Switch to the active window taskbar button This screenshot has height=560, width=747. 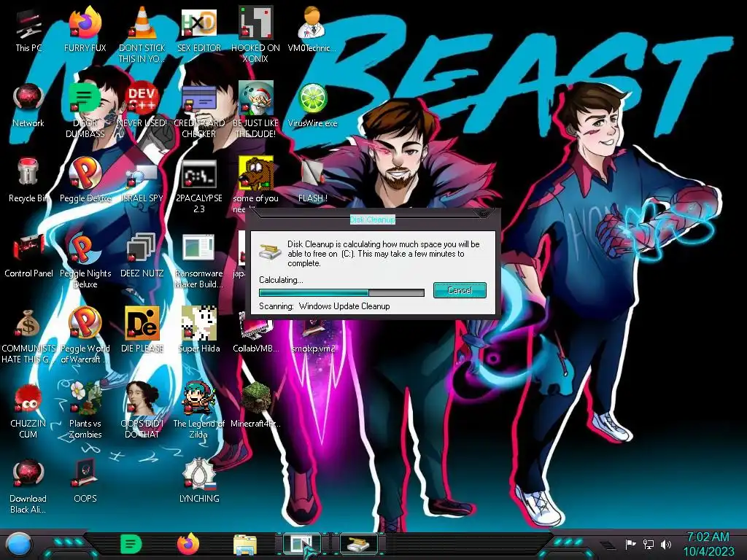301,544
